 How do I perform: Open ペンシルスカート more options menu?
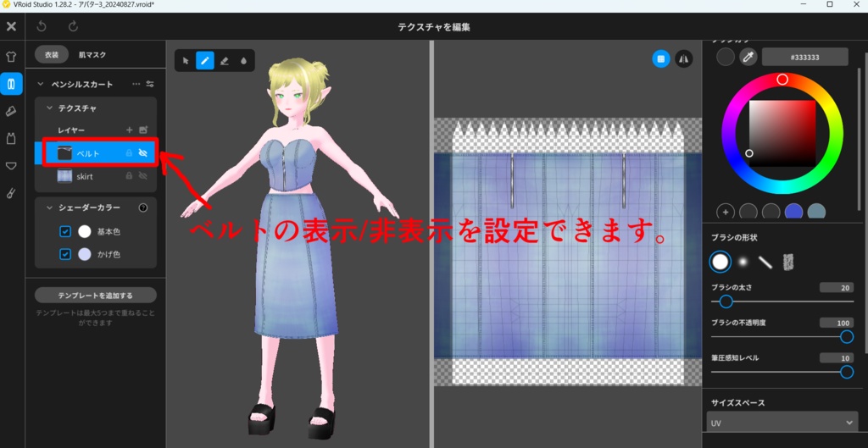coord(136,84)
